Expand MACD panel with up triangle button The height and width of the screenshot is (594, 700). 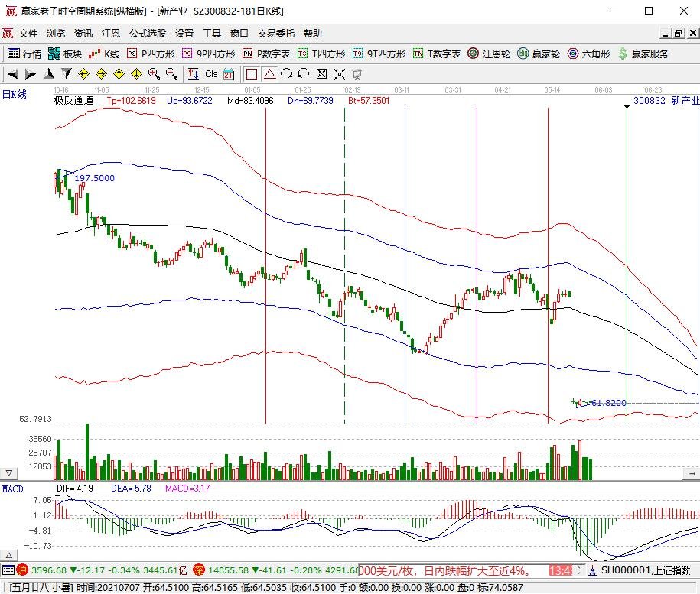coord(9,555)
